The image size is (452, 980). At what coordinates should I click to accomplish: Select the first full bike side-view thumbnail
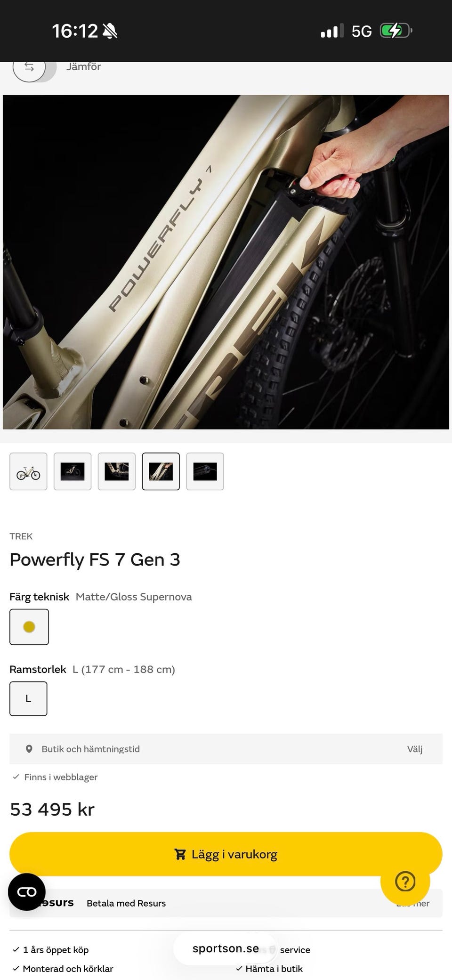[x=28, y=471]
